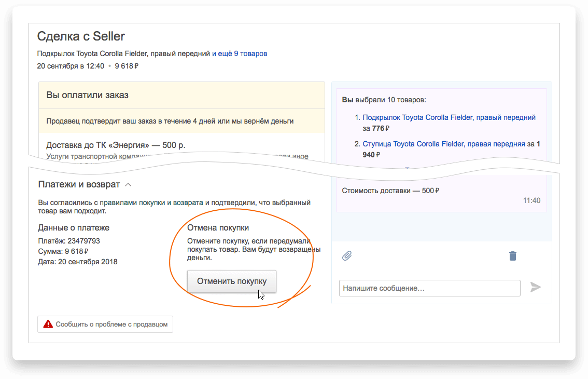This screenshot has height=379, width=588.
Task: Click the Сделка с Seller page title
Action: pyautogui.click(x=81, y=36)
